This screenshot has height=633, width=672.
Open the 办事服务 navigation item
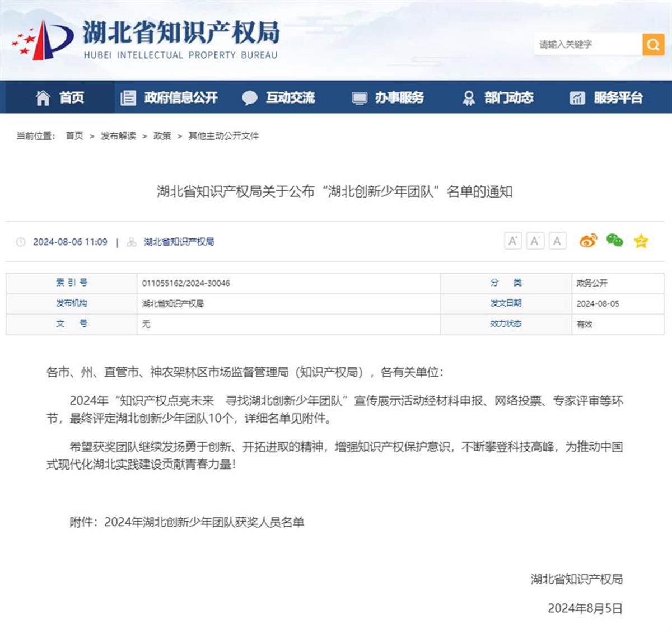pyautogui.click(x=388, y=97)
